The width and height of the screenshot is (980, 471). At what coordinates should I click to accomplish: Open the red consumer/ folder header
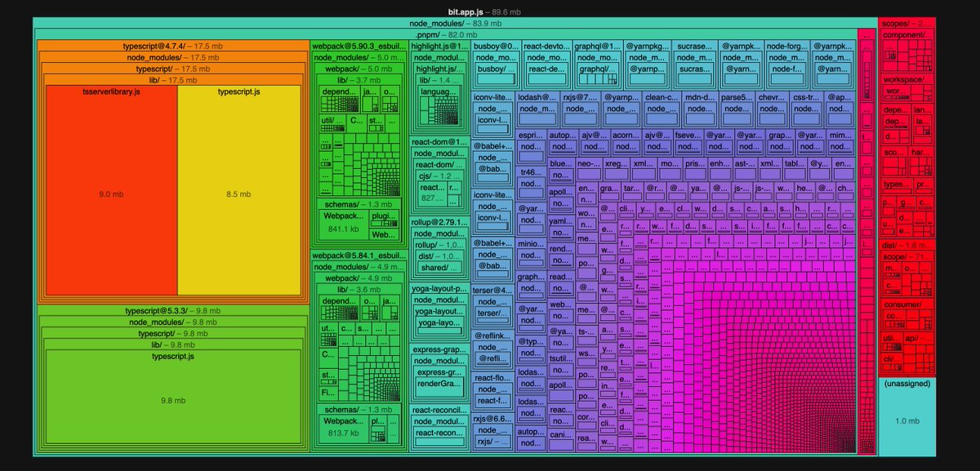click(x=906, y=304)
